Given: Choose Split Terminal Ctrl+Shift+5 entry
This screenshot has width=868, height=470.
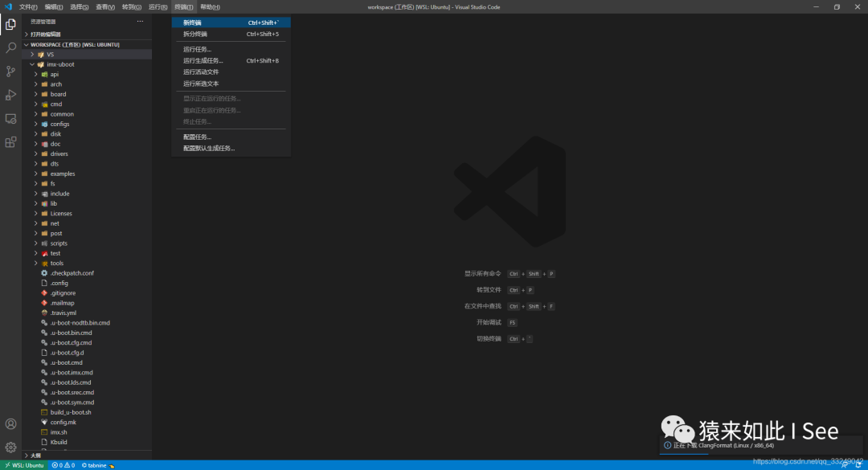Looking at the screenshot, I should click(x=231, y=34).
